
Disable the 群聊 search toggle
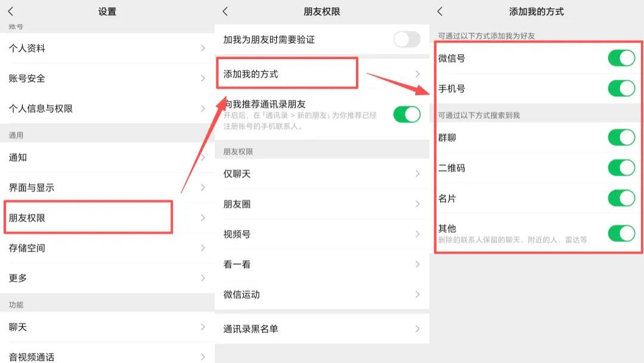pos(622,137)
